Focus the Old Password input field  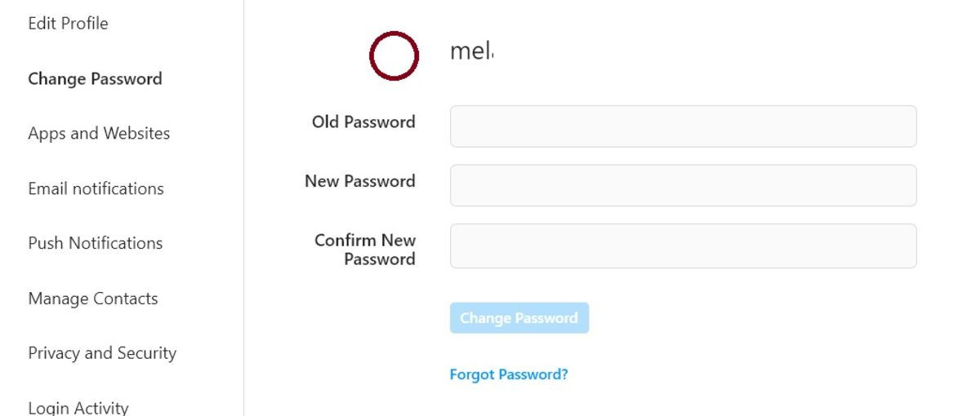(683, 126)
